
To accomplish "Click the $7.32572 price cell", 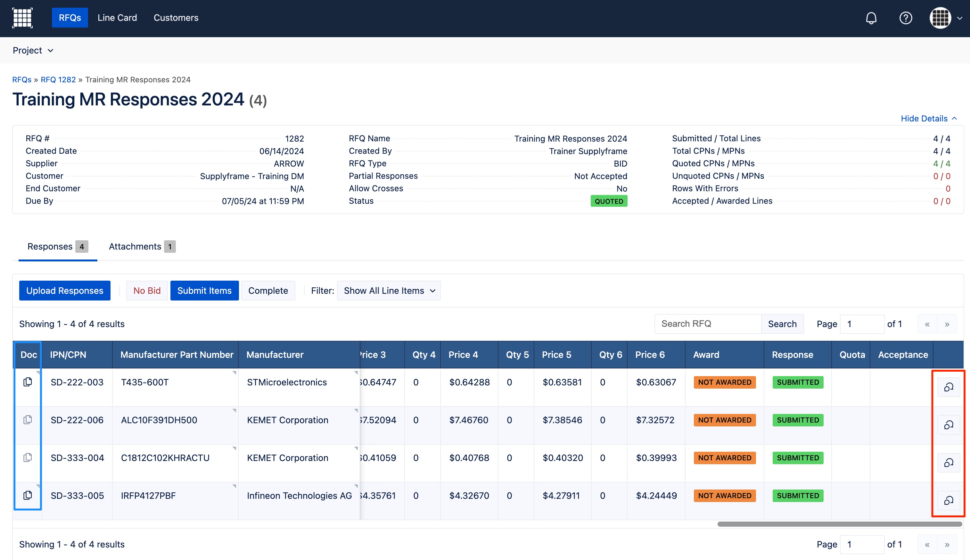I will tap(656, 425).
